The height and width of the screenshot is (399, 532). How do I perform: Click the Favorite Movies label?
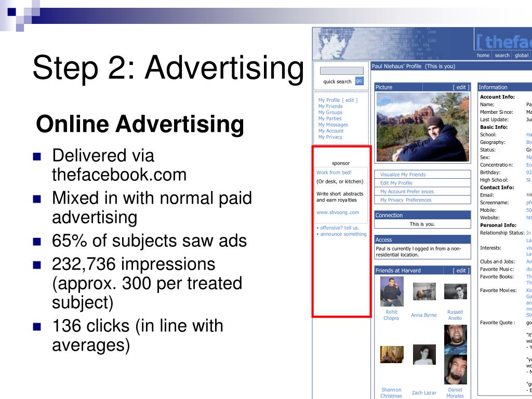point(498,290)
